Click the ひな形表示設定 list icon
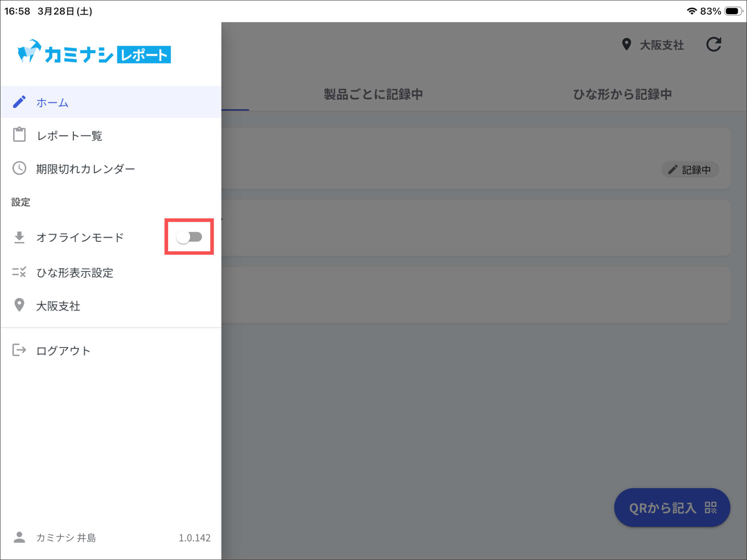 (19, 272)
